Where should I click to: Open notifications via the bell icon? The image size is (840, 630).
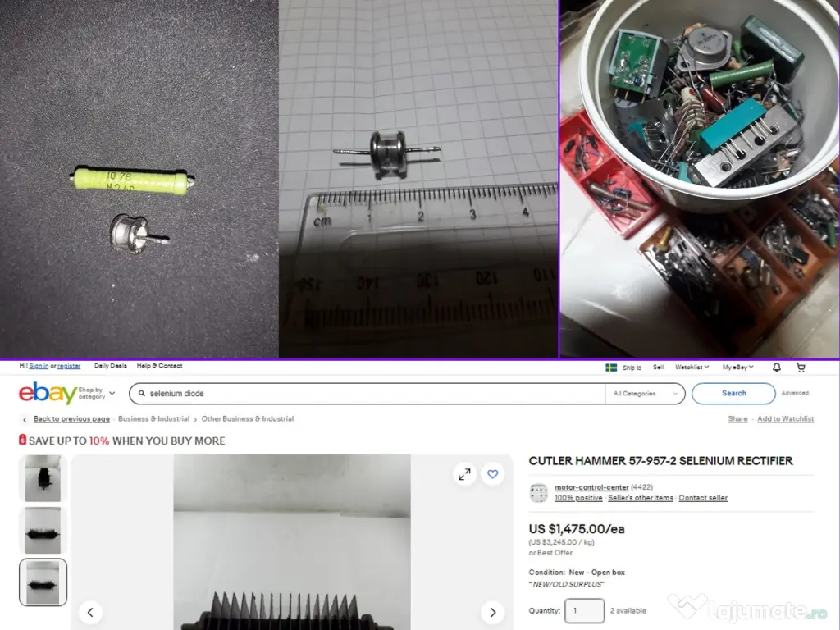pos(775,367)
